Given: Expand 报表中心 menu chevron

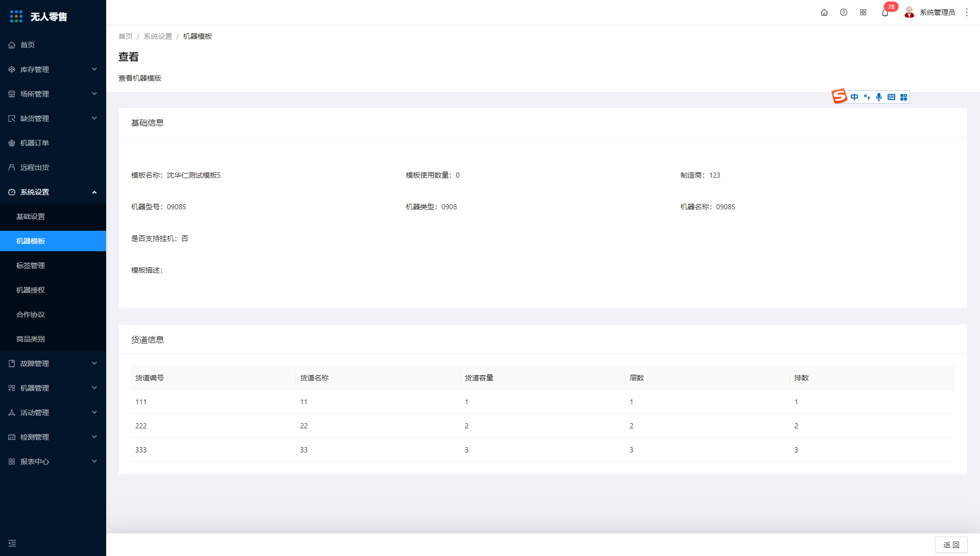Looking at the screenshot, I should [x=94, y=462].
